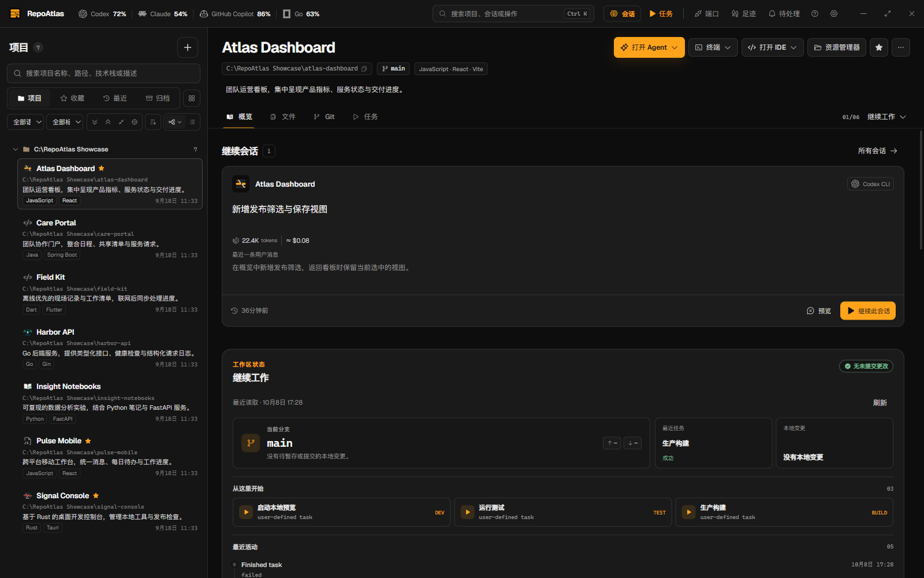The width and height of the screenshot is (924, 578).
Task: Click 预览 to preview the session
Action: coord(819,311)
